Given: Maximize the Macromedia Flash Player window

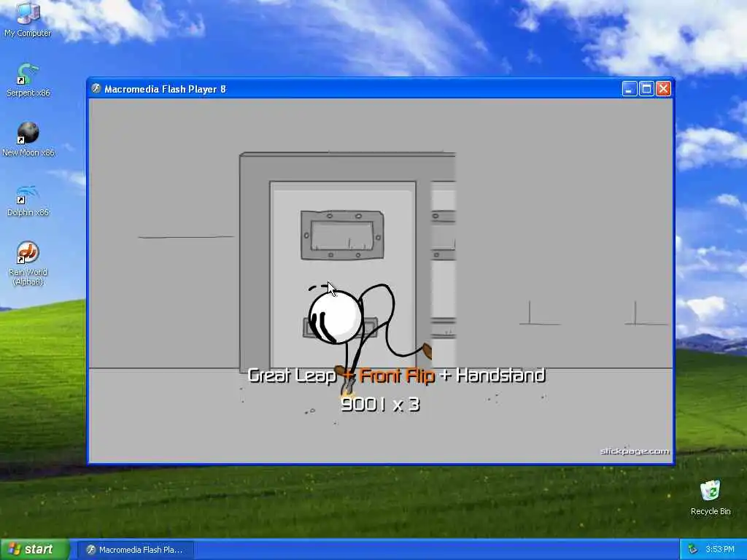Looking at the screenshot, I should (646, 88).
